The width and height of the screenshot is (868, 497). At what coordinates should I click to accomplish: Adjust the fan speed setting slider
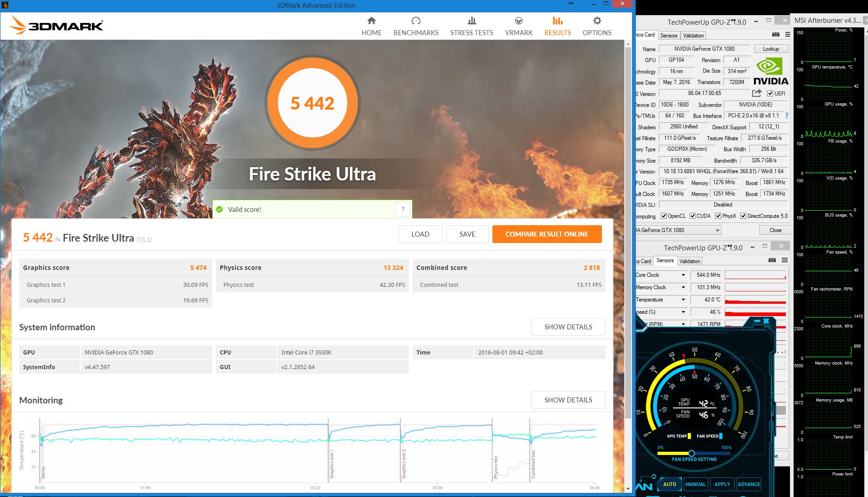(692, 452)
